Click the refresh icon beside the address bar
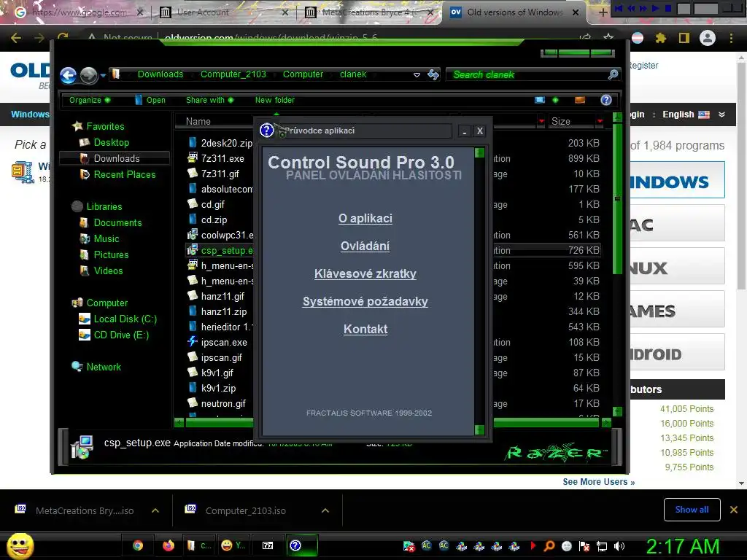 click(x=433, y=74)
